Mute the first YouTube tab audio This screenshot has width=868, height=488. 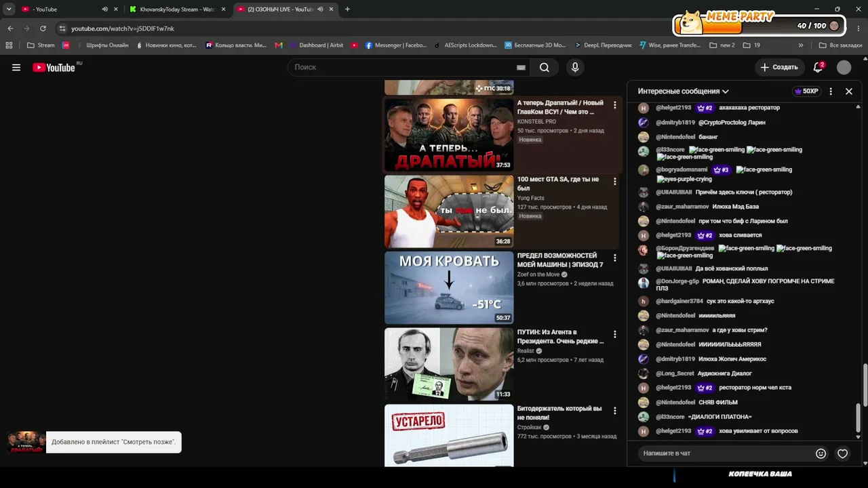click(x=104, y=9)
